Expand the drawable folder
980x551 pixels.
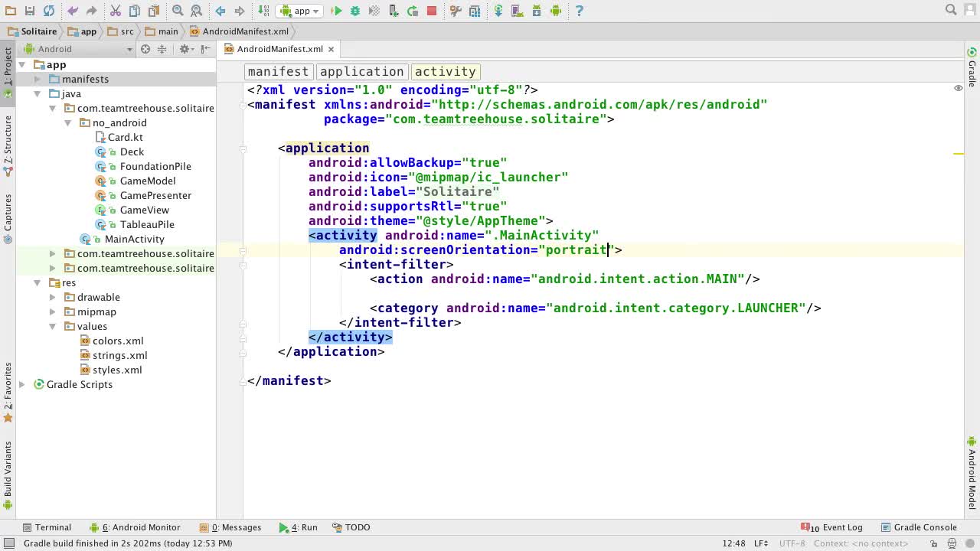53,298
